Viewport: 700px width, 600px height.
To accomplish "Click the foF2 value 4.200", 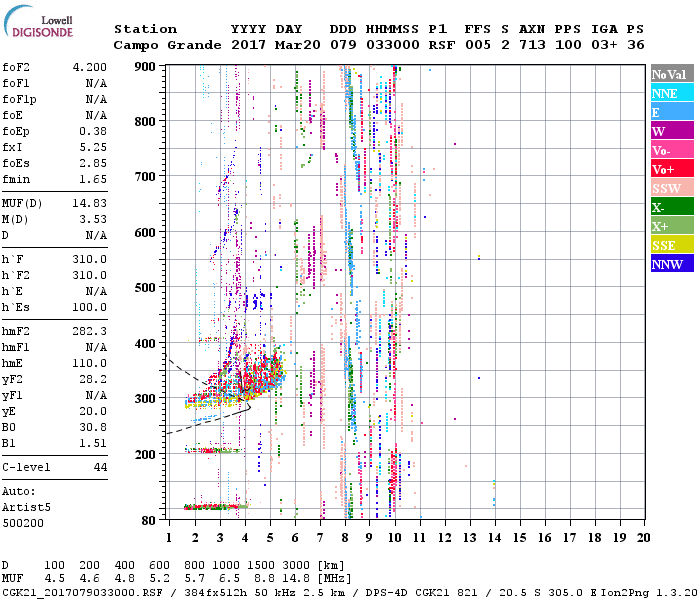I will click(90, 67).
